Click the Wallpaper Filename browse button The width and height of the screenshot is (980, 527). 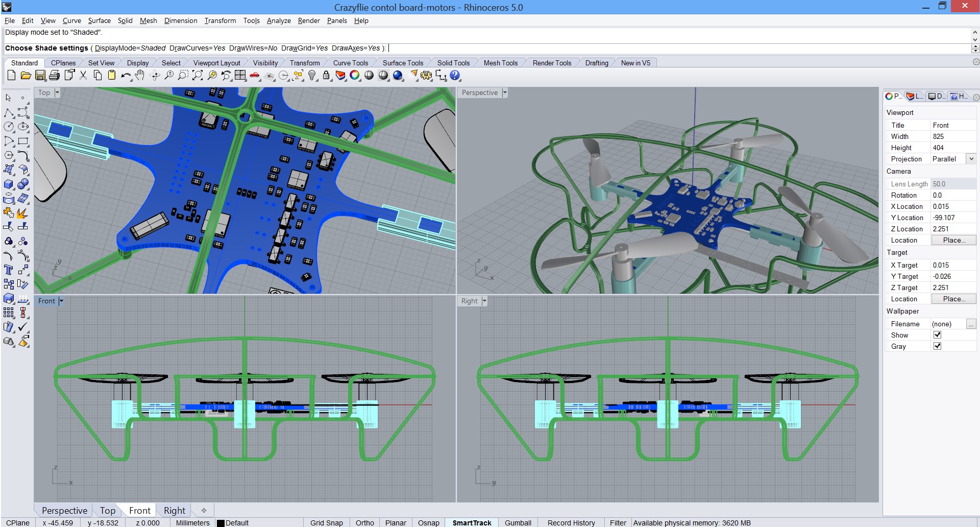pos(971,324)
